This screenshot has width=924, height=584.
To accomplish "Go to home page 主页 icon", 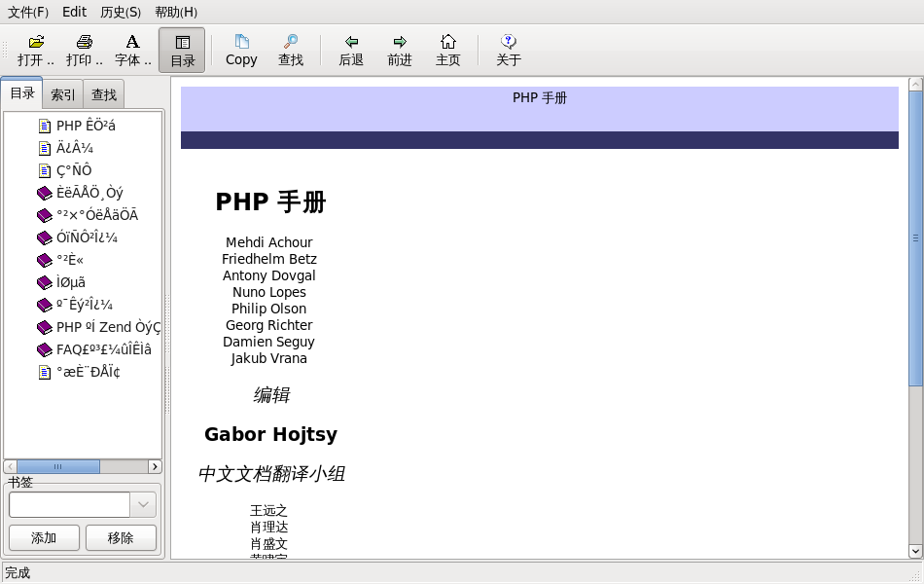I will pos(447,51).
